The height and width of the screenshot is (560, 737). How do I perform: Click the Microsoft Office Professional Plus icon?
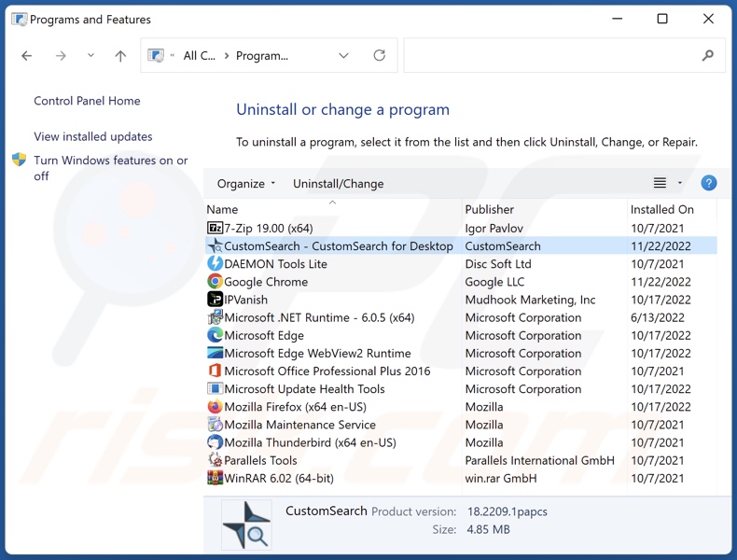215,371
